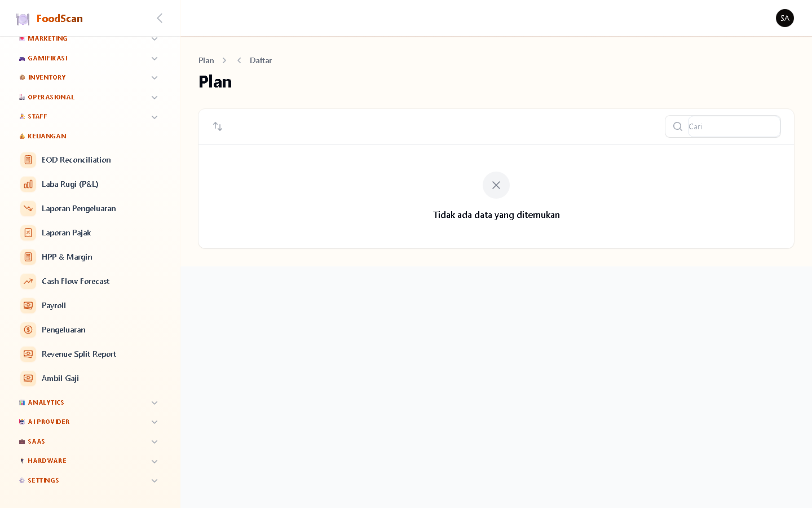Click the HARDWARE section label
Screen dimensions: 812x508
click(x=47, y=461)
